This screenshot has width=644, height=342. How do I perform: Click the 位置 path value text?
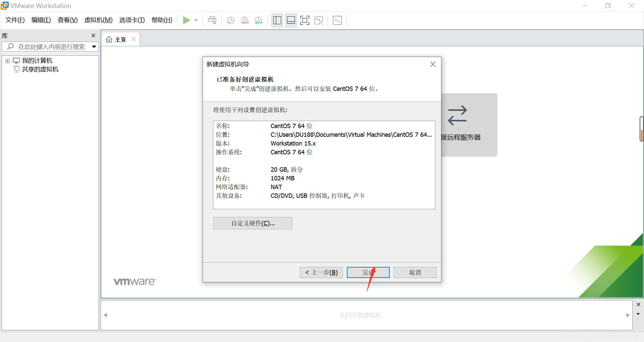[351, 135]
